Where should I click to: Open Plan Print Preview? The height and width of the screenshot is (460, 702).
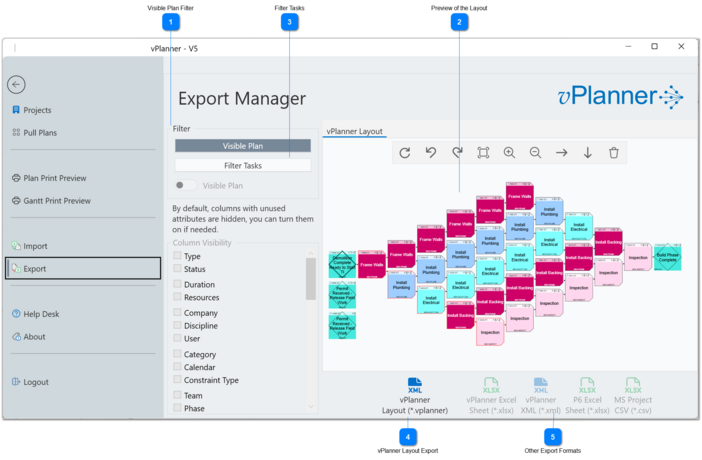(x=49, y=178)
